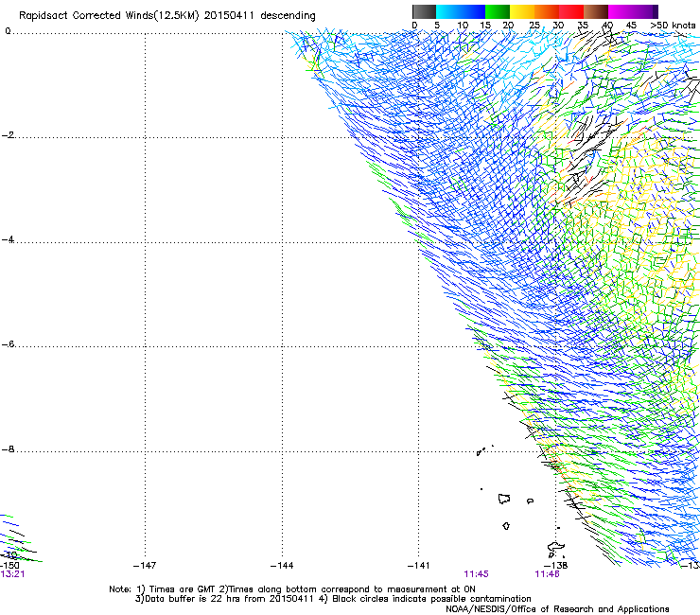The image size is (700, 615).
Task: Click the longitude label "-141"
Action: tap(418, 566)
